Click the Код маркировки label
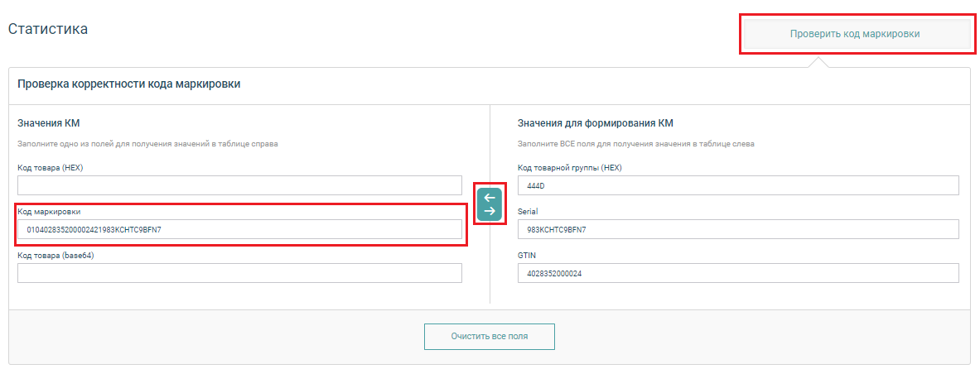 (x=49, y=212)
